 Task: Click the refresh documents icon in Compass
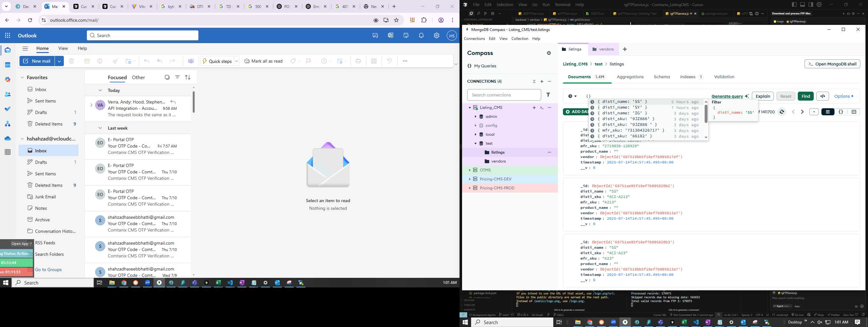pos(782,112)
